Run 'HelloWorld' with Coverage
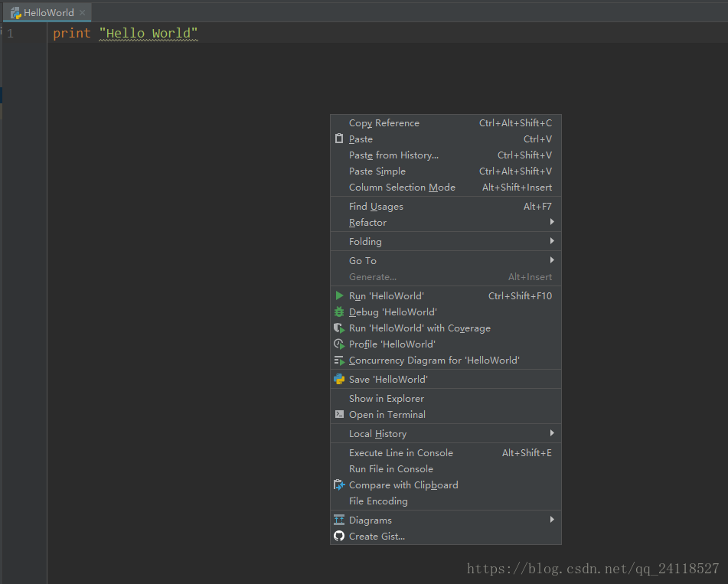Screen dimensions: 728x584 pyautogui.click(x=446, y=328)
